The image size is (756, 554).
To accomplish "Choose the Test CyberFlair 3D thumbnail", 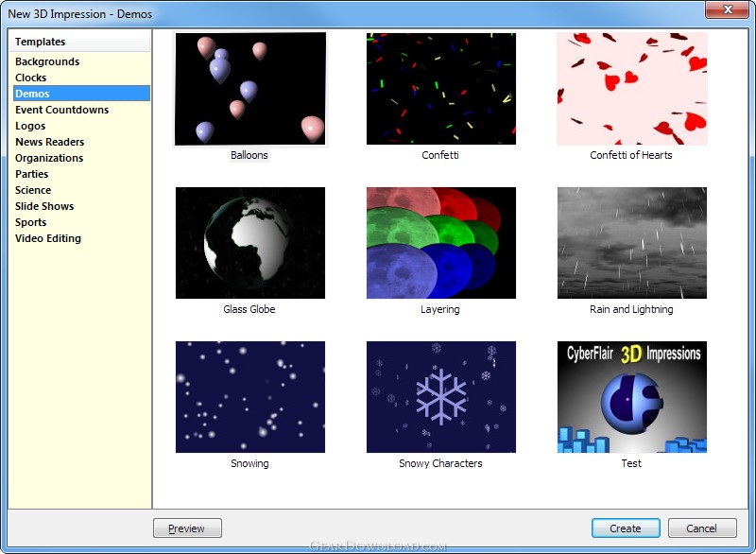I will coord(632,397).
